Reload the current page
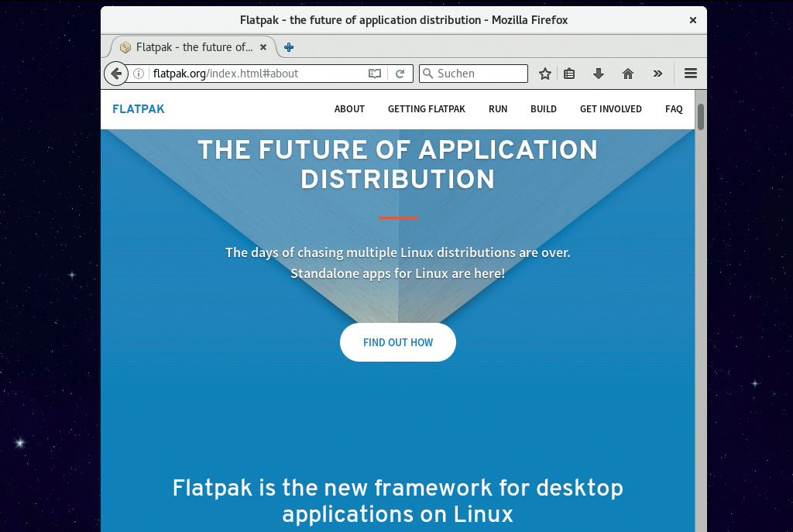Screen dimensions: 793x532 coord(400,74)
